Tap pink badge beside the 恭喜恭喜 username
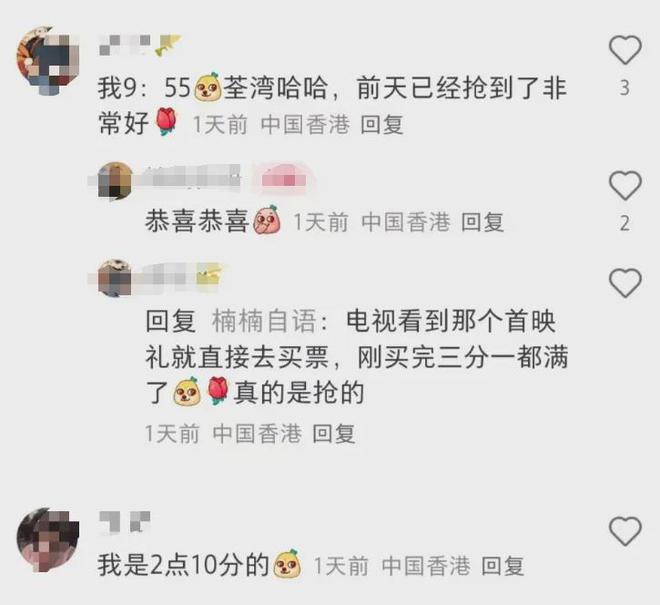Viewport: 660px width, 605px height. click(x=285, y=179)
